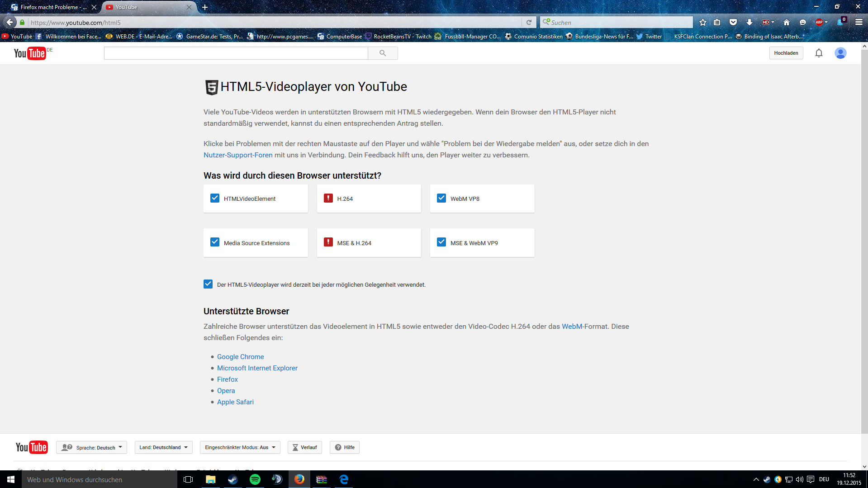Open Spotify from the taskbar
This screenshot has height=488, width=868.
point(255,479)
